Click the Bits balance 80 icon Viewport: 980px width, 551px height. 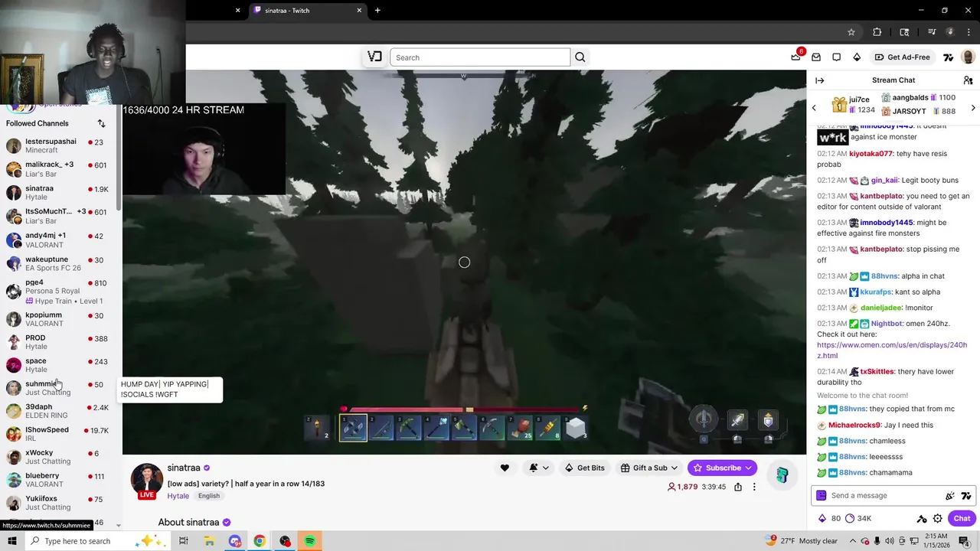click(822, 518)
